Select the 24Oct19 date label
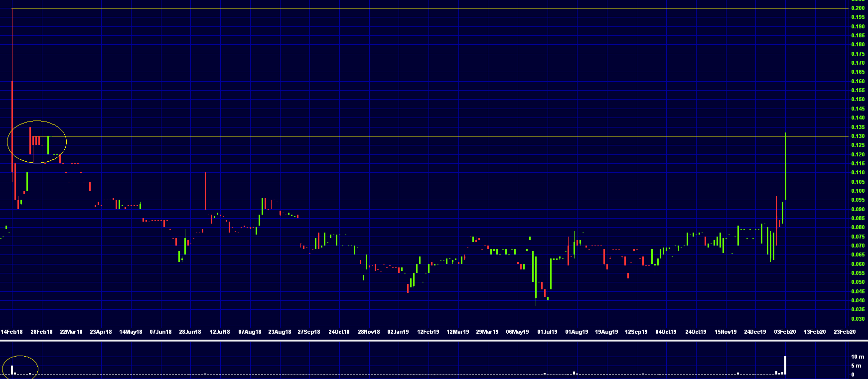This screenshot has height=379, width=868. 696,332
